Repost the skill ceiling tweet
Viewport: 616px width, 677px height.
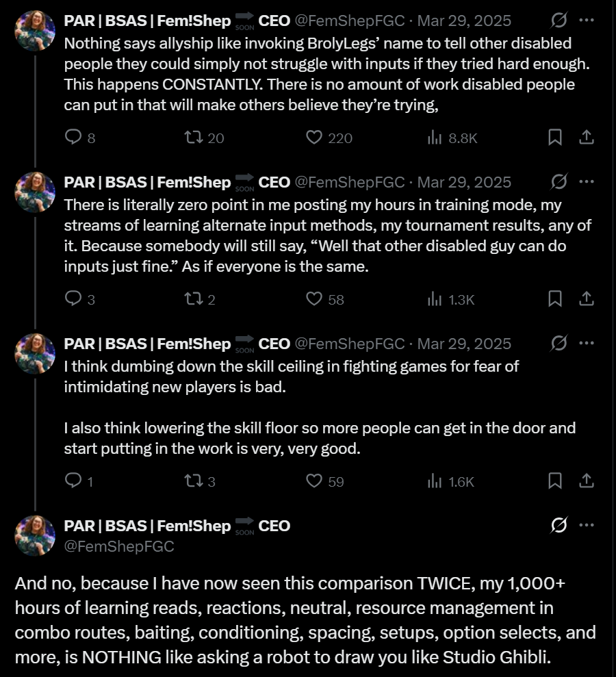pyautogui.click(x=194, y=481)
